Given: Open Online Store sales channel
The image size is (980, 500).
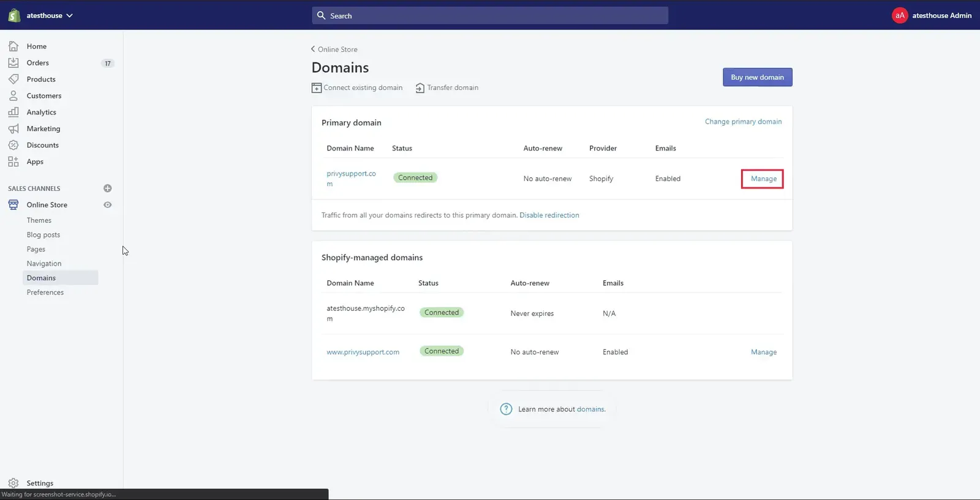Looking at the screenshot, I should (x=47, y=205).
